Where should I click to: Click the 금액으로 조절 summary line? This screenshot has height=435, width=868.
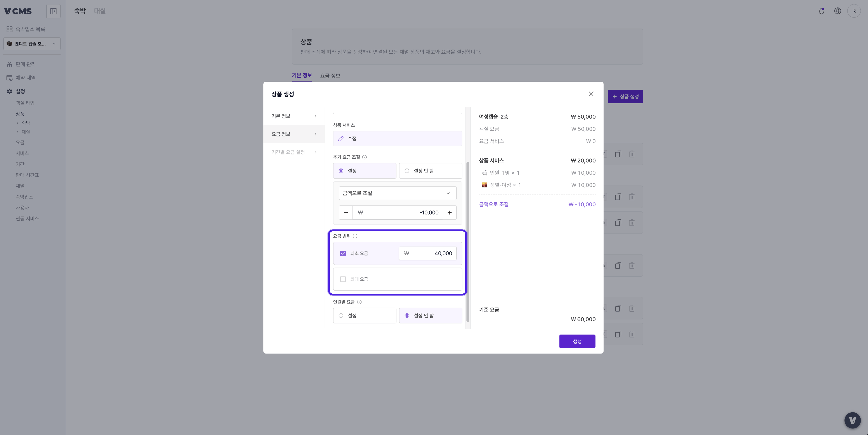537,204
